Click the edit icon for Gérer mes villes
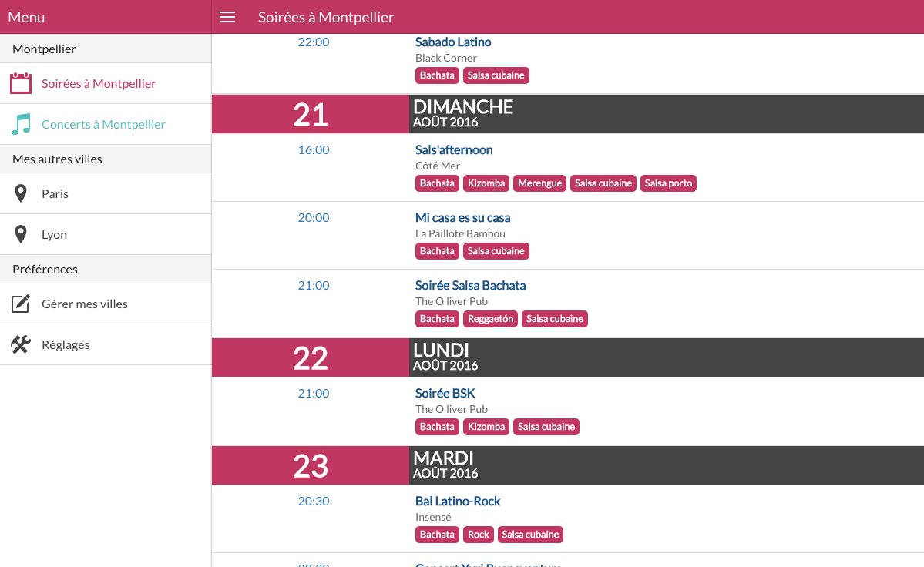The image size is (924, 567). (21, 304)
